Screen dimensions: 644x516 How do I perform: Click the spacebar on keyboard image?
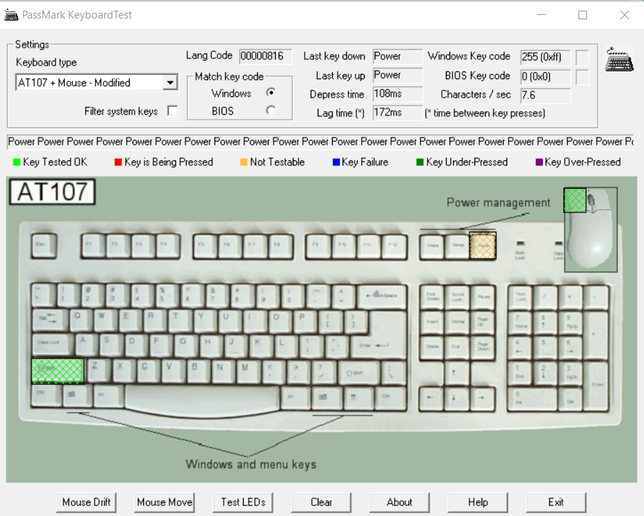point(203,399)
